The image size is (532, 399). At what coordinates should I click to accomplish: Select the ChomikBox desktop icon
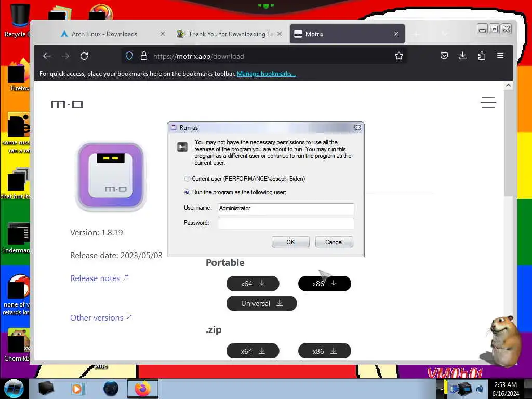coord(18,344)
